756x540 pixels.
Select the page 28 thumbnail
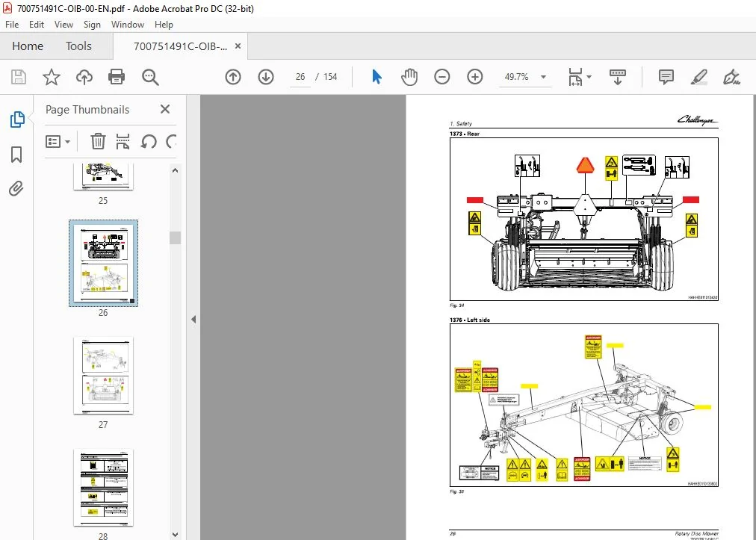(x=103, y=488)
